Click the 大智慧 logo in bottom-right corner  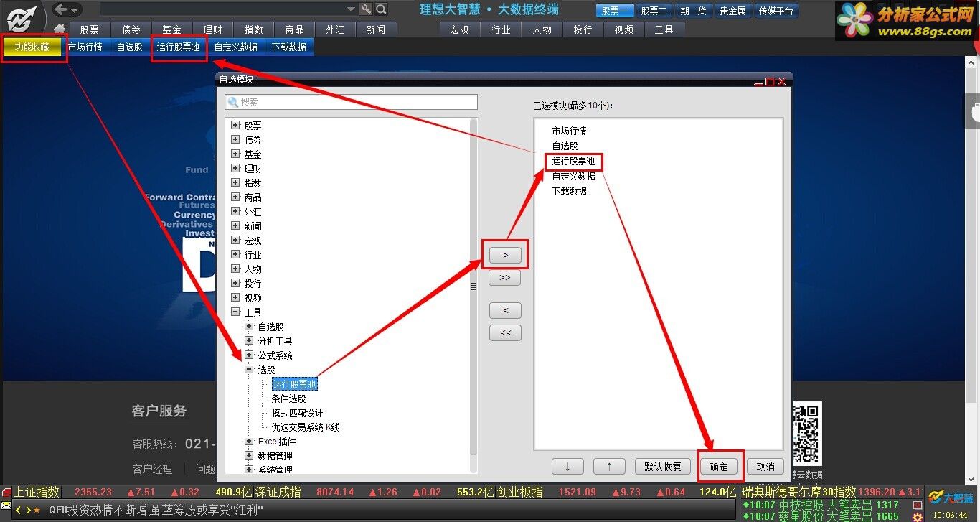click(x=950, y=497)
